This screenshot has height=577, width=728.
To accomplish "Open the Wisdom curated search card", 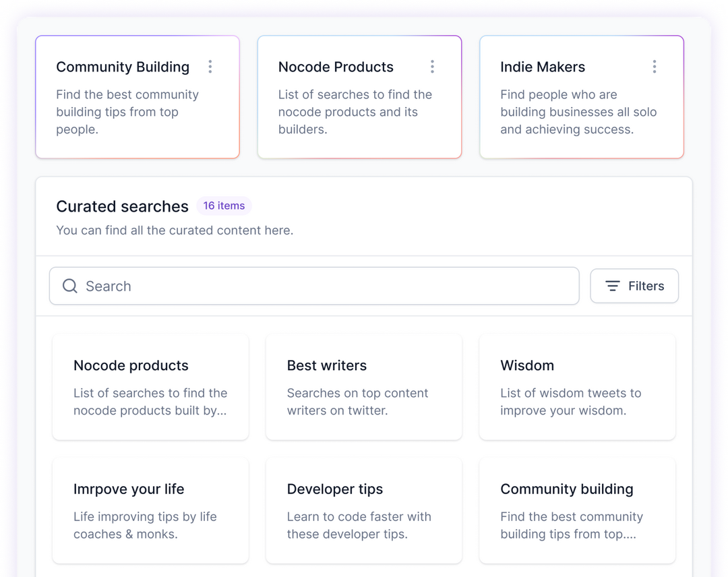I will tap(577, 387).
